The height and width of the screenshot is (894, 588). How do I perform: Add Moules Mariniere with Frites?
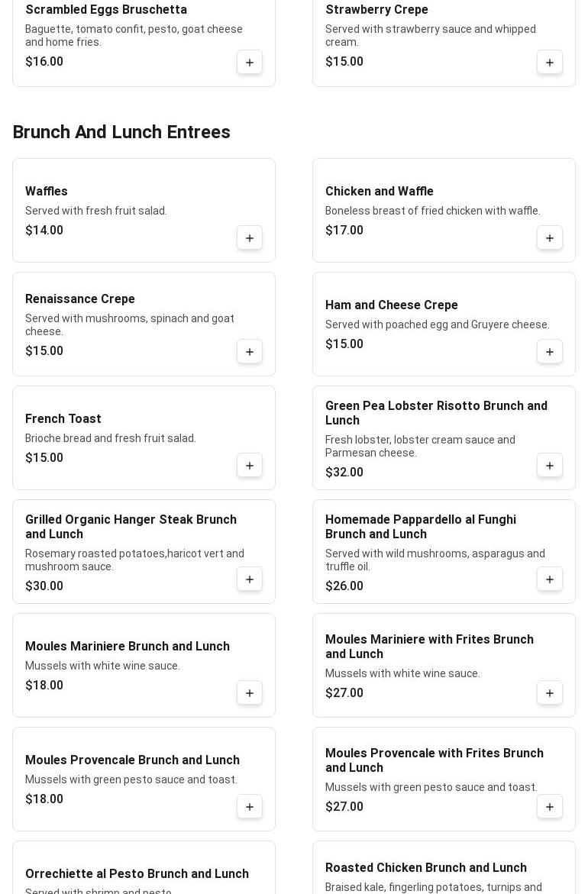click(x=549, y=692)
